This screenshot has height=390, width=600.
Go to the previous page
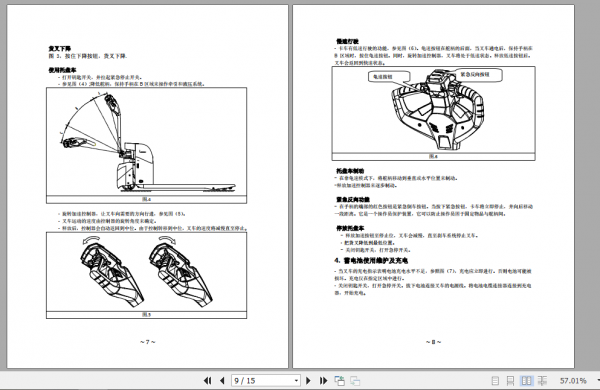(222, 380)
